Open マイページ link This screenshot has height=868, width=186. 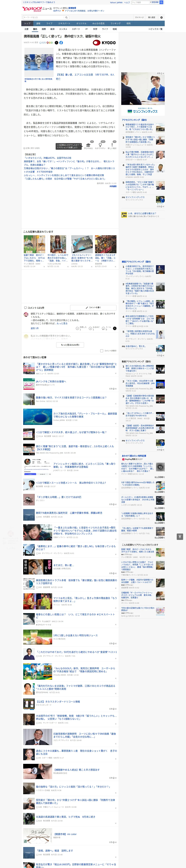click(139, 18)
